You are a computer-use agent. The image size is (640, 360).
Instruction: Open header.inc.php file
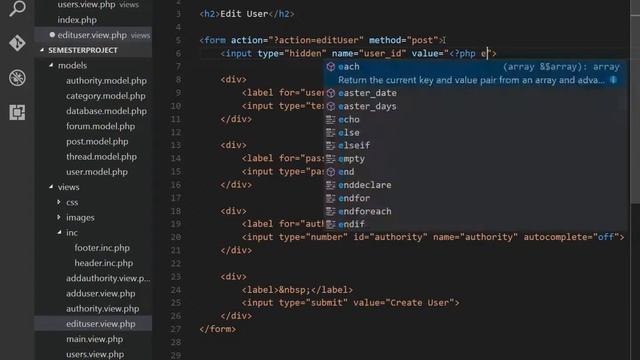tap(104, 263)
